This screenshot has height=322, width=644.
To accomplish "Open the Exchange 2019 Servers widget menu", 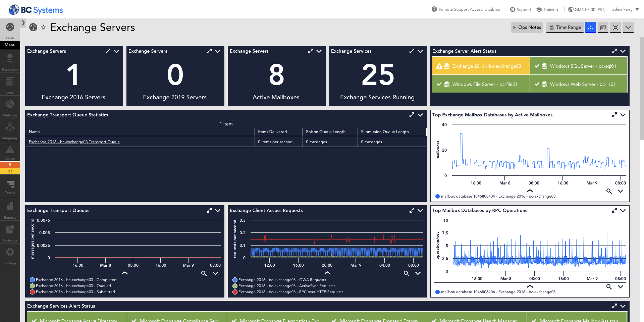I will [x=218, y=51].
